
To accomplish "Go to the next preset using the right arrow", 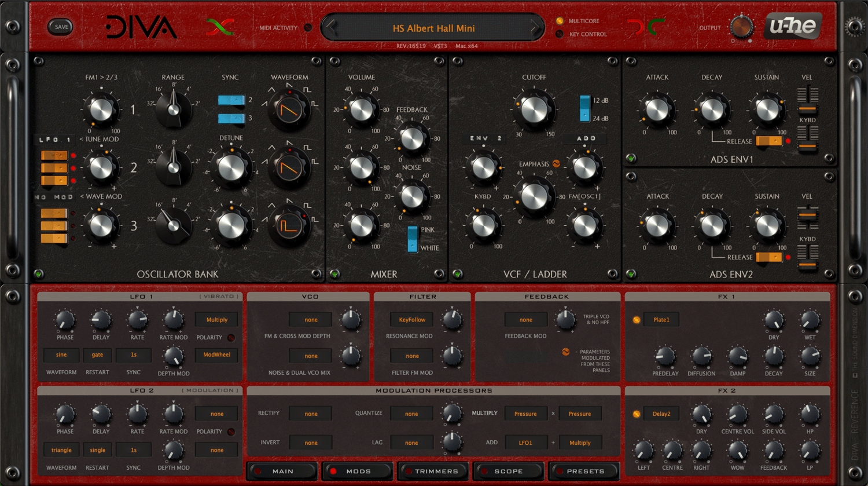I will pyautogui.click(x=535, y=27).
